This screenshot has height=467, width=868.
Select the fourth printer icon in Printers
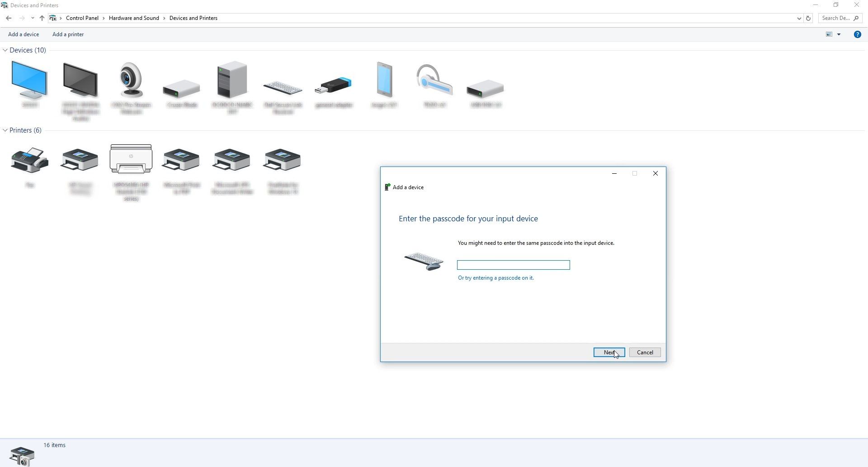click(181, 160)
